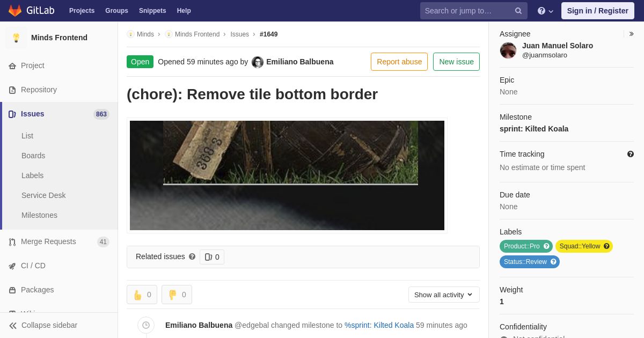Click the clock icon in activity feed

[x=146, y=325]
